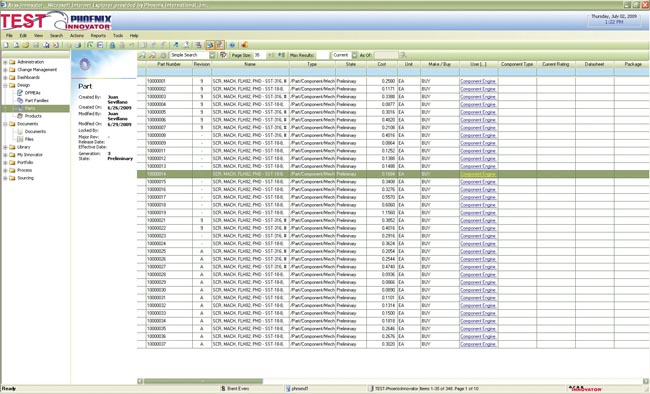
Task: Expand the Administration folder
Action: tap(5, 62)
